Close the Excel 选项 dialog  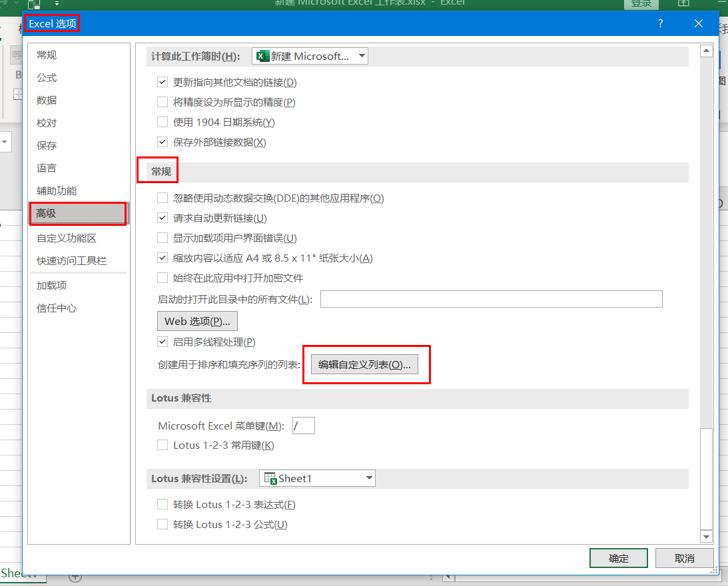(x=698, y=24)
